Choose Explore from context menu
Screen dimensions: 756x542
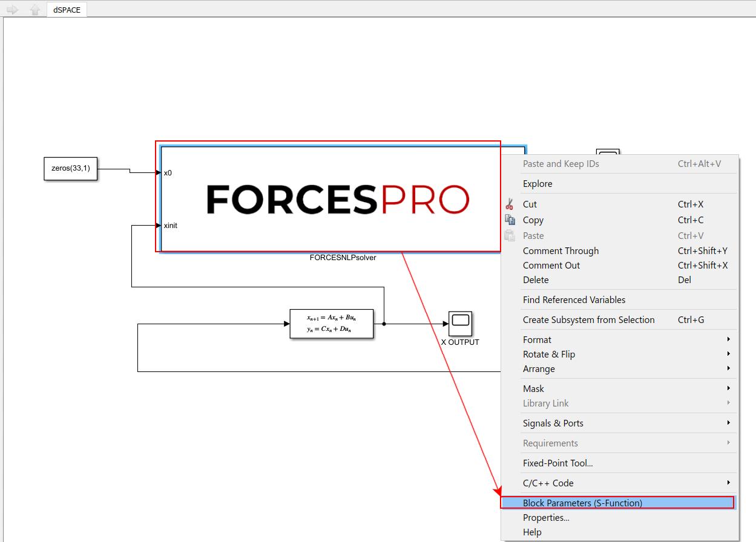click(x=537, y=184)
